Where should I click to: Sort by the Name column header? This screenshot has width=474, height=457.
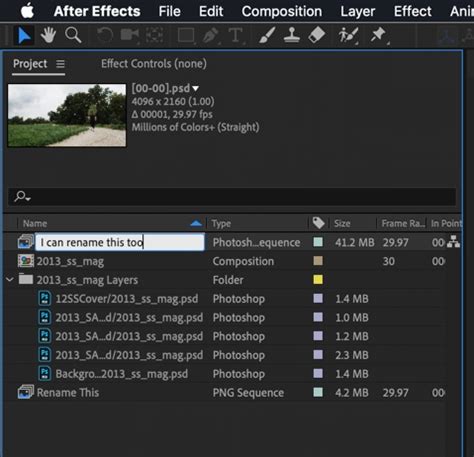(35, 223)
